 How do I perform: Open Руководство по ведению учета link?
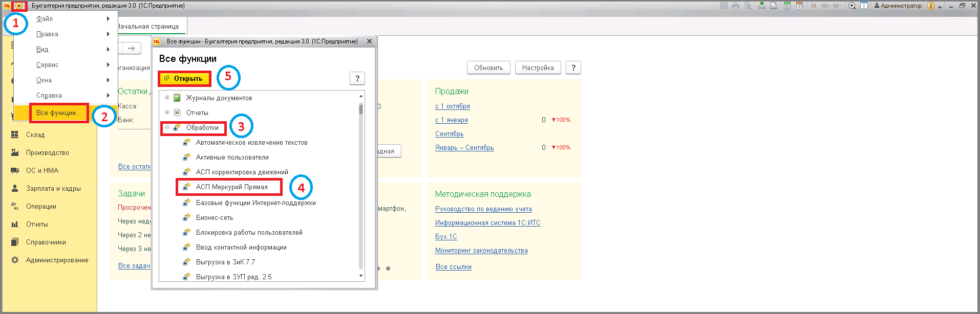click(483, 209)
